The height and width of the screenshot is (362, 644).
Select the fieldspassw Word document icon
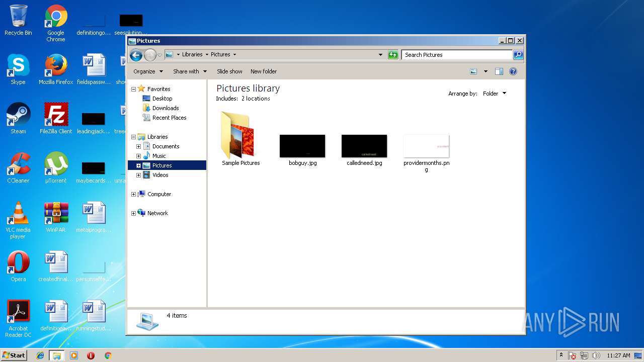click(94, 69)
